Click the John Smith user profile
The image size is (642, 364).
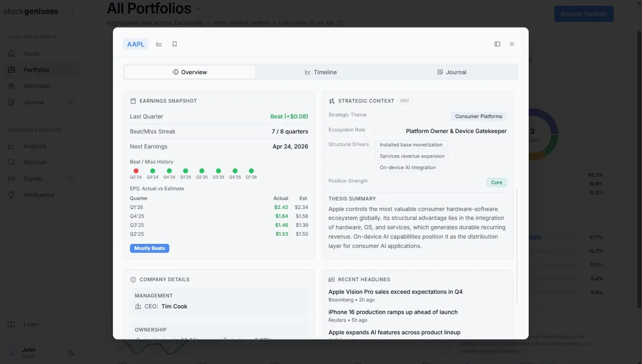click(x=28, y=353)
